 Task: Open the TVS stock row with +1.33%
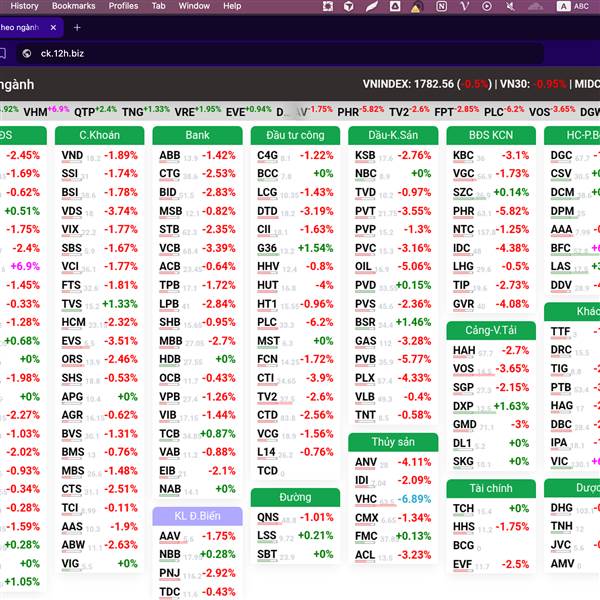99,304
